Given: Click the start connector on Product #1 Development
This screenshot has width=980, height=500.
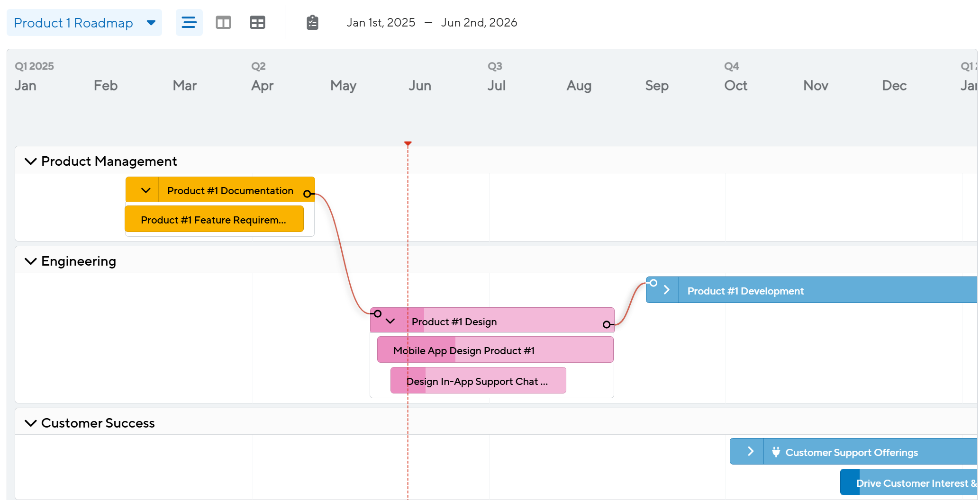Looking at the screenshot, I should click(x=653, y=283).
